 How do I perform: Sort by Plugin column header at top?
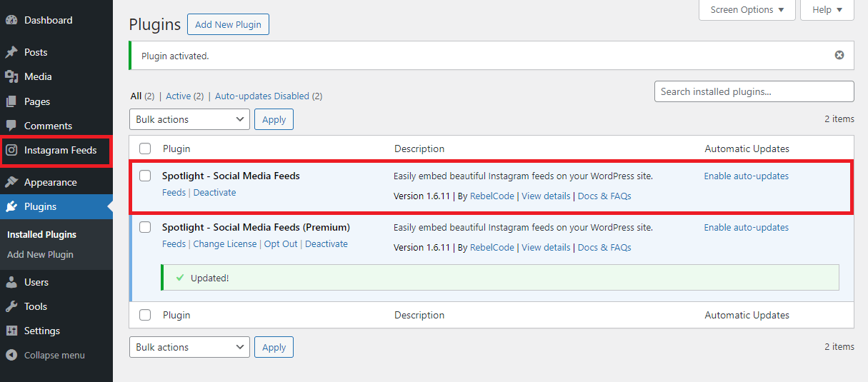click(176, 149)
